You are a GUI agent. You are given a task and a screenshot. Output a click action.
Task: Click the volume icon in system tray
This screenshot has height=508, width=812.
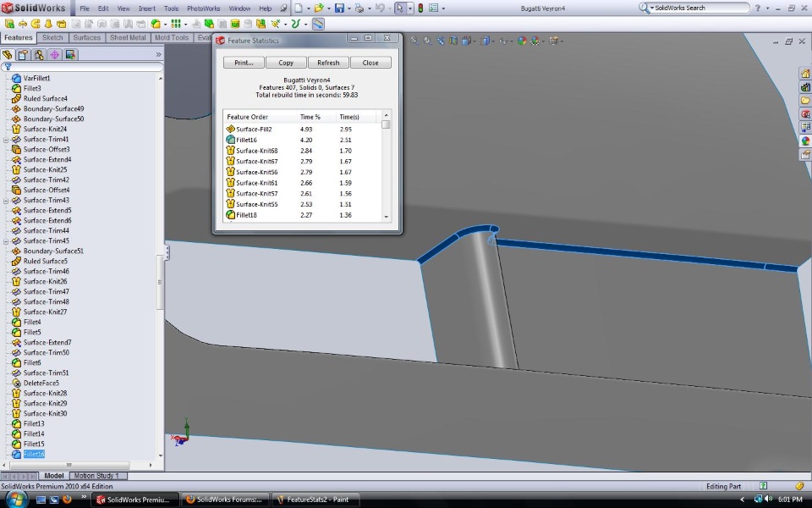click(x=769, y=500)
